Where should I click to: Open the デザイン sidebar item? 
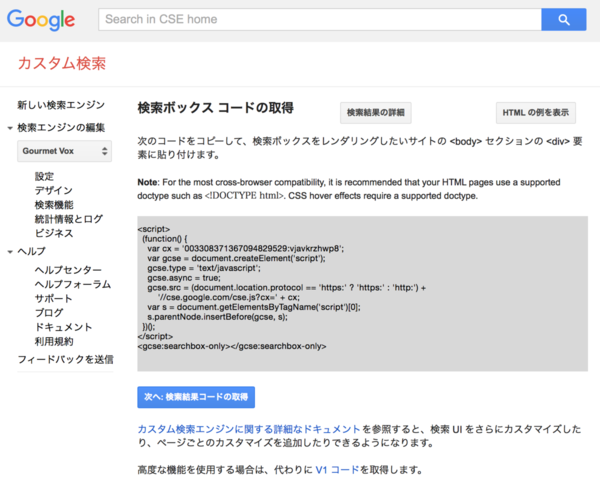click(x=54, y=191)
